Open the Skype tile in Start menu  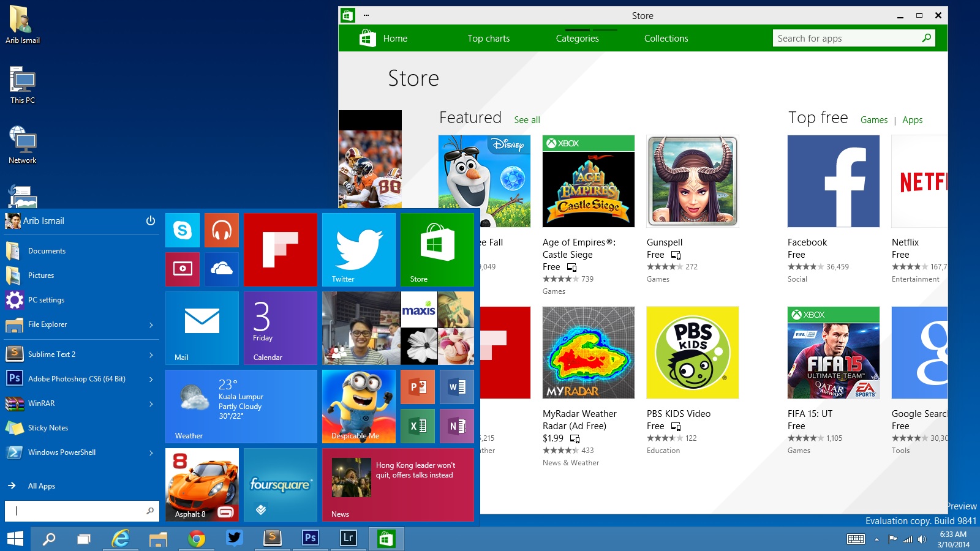183,230
